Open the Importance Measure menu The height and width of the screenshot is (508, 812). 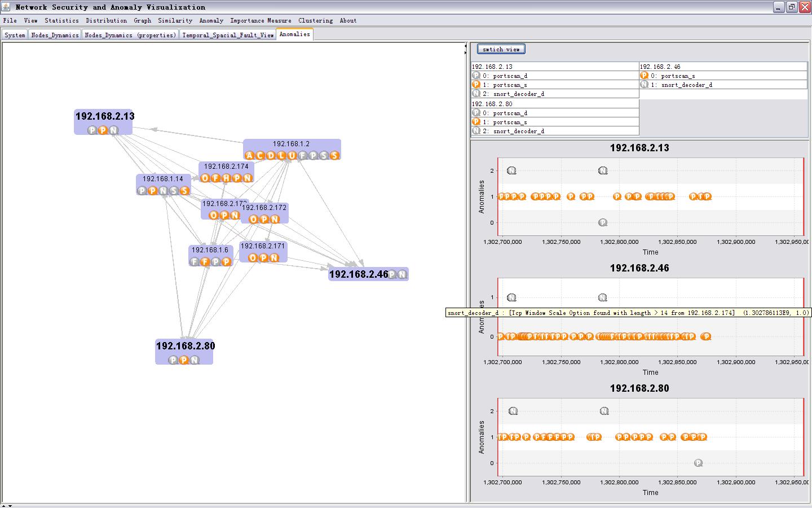261,20
